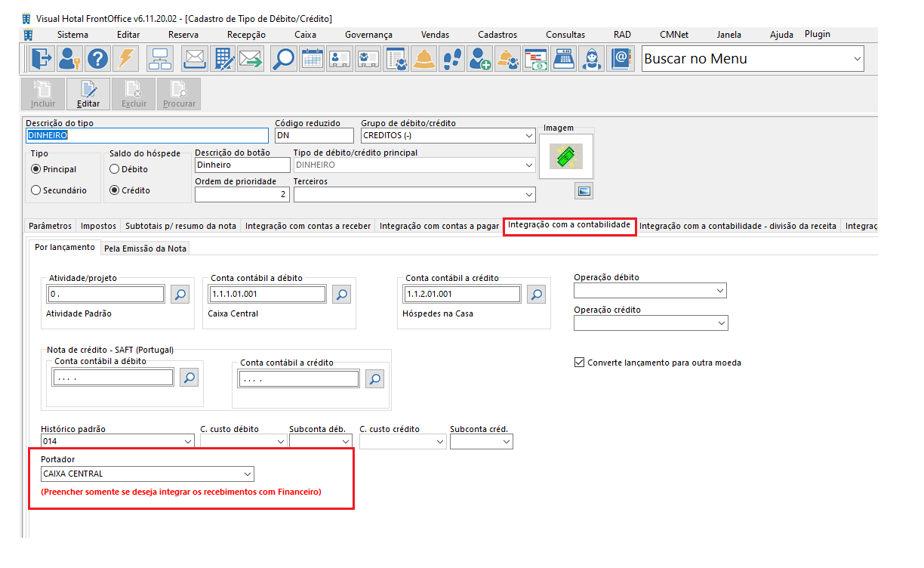The height and width of the screenshot is (568, 924).
Task: Click the exit door toolbar icon
Action: pyautogui.click(x=41, y=58)
